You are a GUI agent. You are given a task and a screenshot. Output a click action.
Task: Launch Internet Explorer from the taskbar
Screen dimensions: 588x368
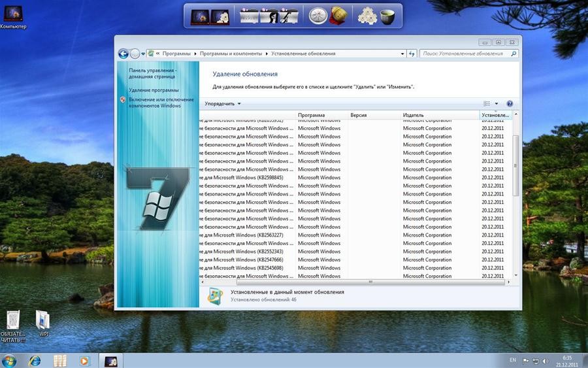(x=35, y=361)
